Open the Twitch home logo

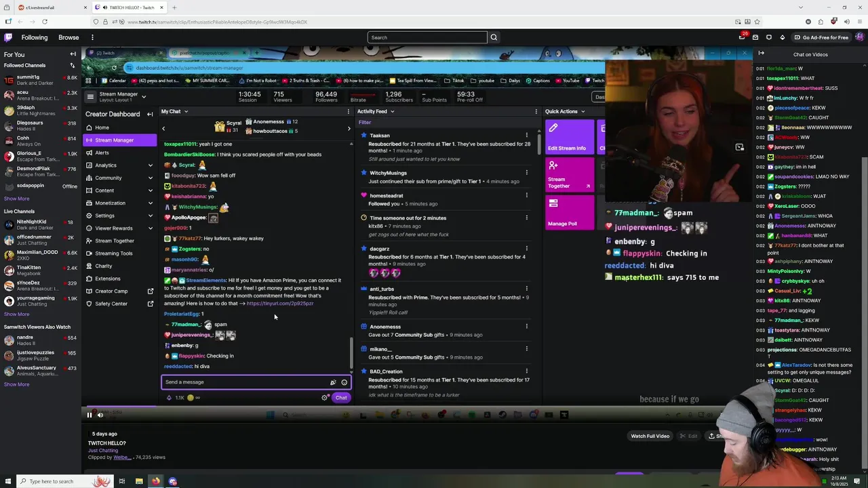tap(8, 37)
